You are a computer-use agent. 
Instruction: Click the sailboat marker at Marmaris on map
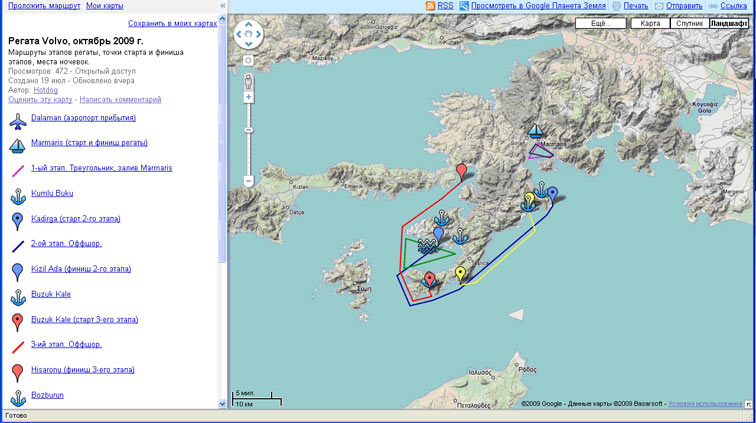click(x=535, y=131)
